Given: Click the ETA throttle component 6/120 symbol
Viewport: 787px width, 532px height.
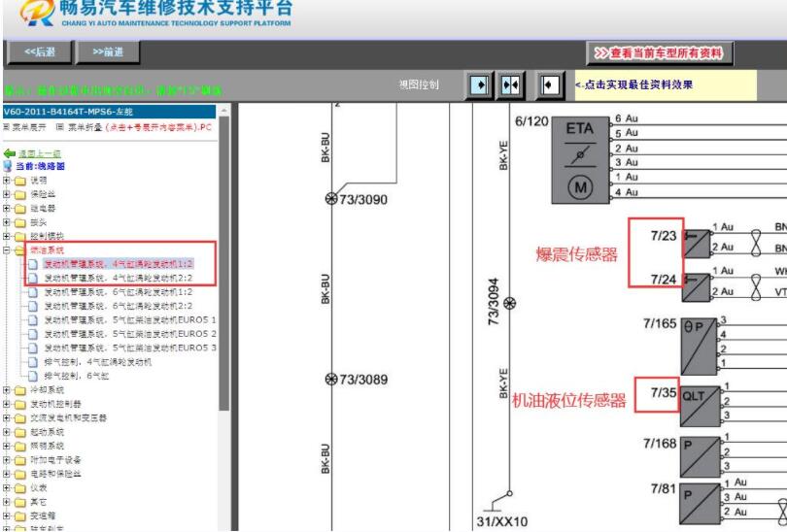Looking at the screenshot, I should click(x=581, y=160).
